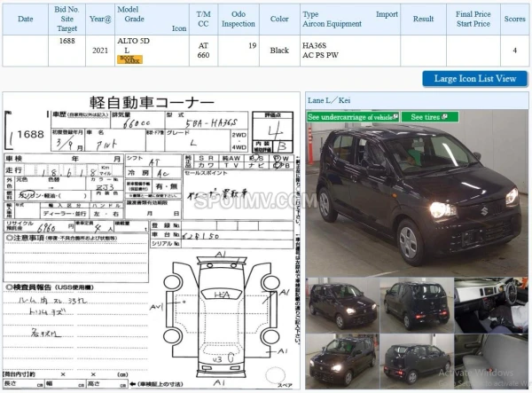Screen dimensions: 532x393
Task: Click the Color column header
Action: tap(279, 19)
